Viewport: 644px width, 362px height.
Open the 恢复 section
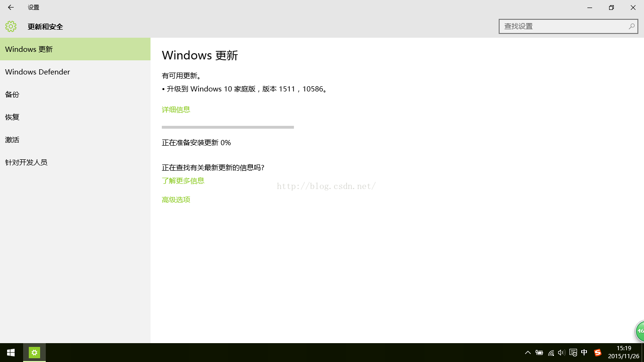click(75, 117)
